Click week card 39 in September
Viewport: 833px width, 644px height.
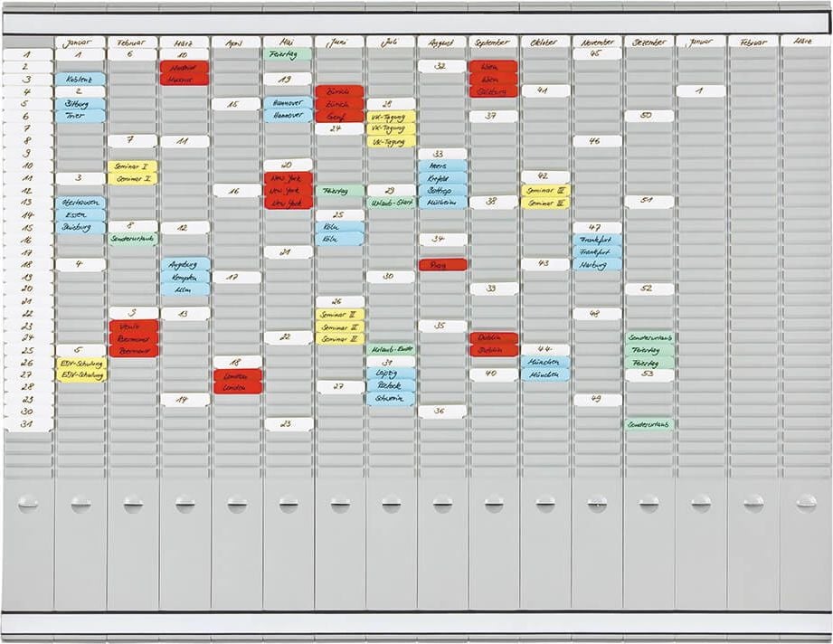494,289
